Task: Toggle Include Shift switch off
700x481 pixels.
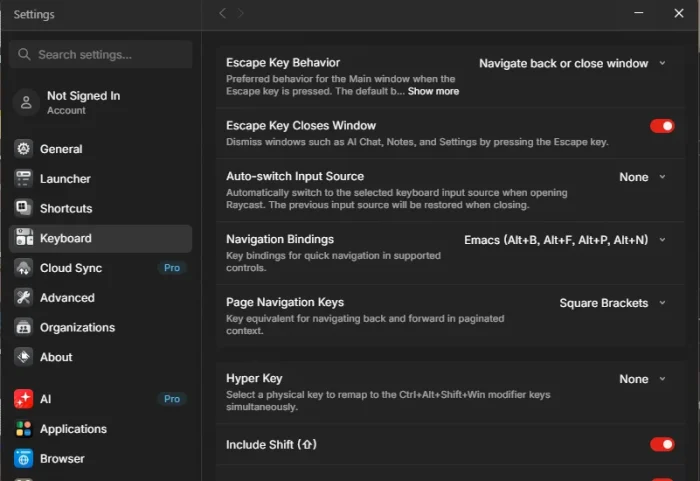Action: click(662, 444)
